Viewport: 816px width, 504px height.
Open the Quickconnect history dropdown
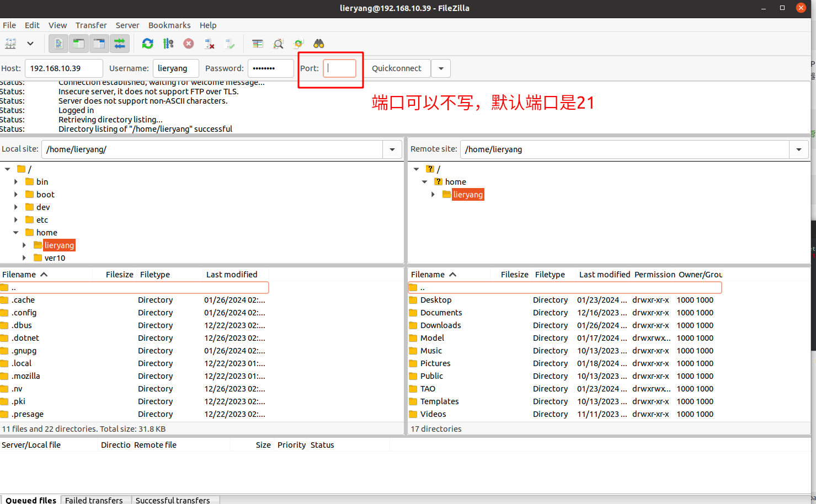441,68
